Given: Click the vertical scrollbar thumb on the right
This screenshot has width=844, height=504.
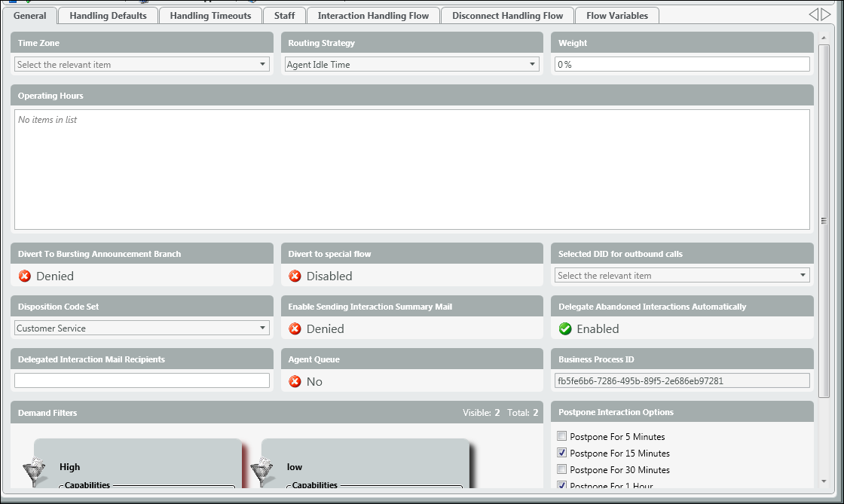Looking at the screenshot, I should (x=824, y=221).
